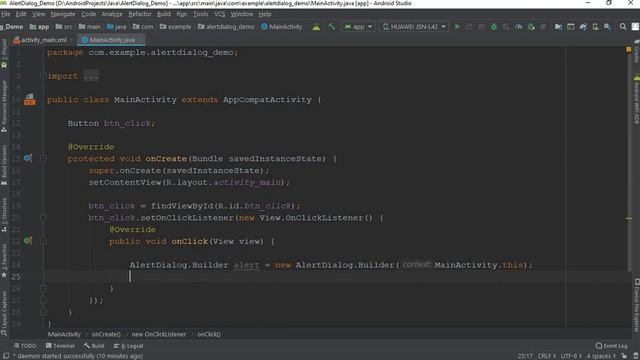
Task: Toggle the Device File Explorer panel
Action: pyautogui.click(x=636, y=305)
